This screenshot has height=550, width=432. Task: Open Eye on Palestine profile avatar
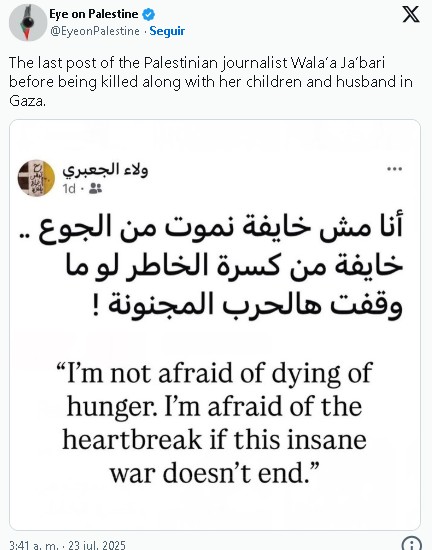[x=27, y=23]
